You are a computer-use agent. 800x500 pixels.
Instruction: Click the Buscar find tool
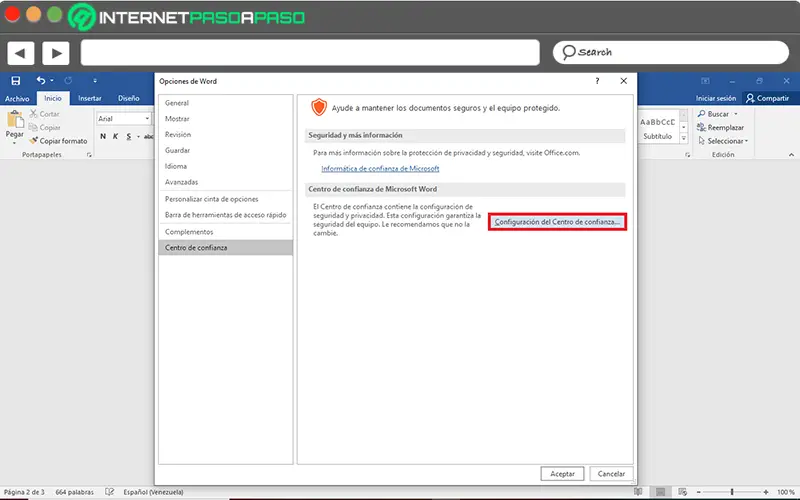click(x=713, y=114)
